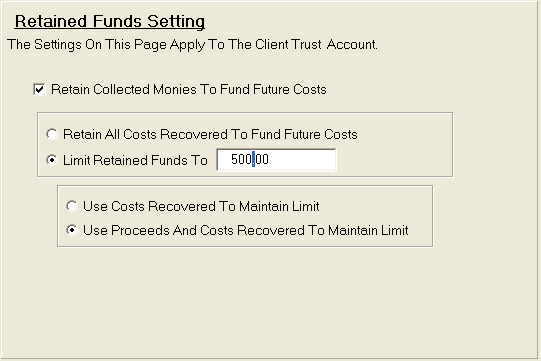Uncheck the Retain Collected Monies checkbox
The width and height of the screenshot is (541, 361).
(39, 89)
